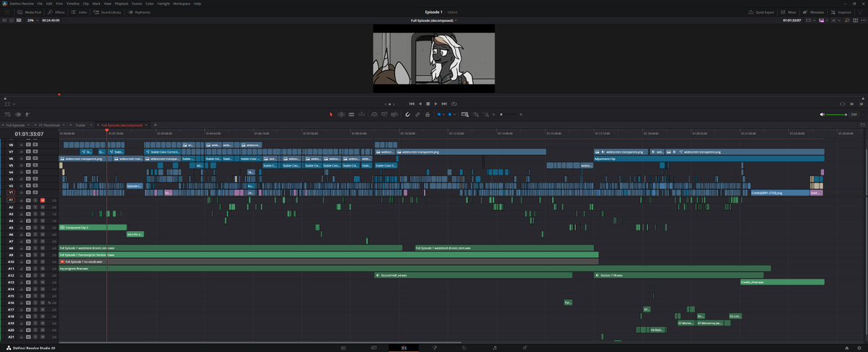868x352 pixels.
Task: Click the Custom Zoom icon
Action: tap(485, 114)
